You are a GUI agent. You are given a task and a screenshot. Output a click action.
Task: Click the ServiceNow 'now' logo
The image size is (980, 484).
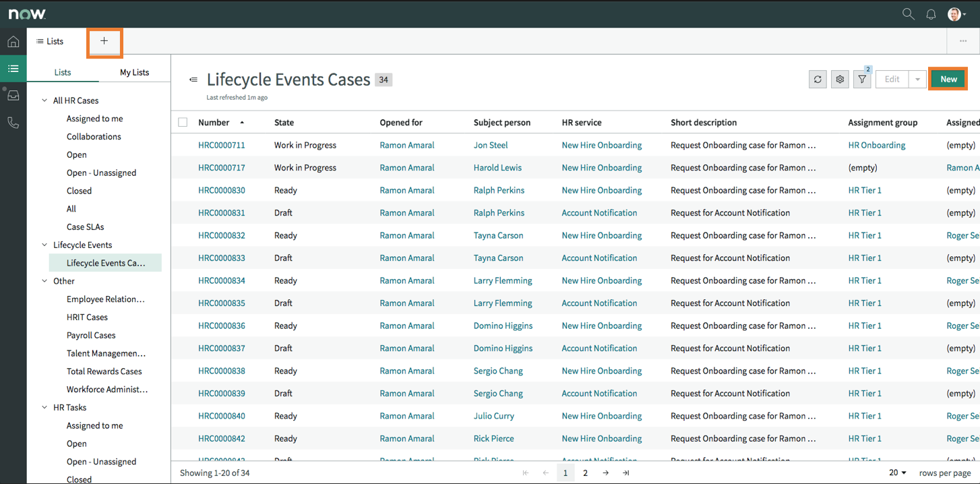pyautogui.click(x=27, y=14)
